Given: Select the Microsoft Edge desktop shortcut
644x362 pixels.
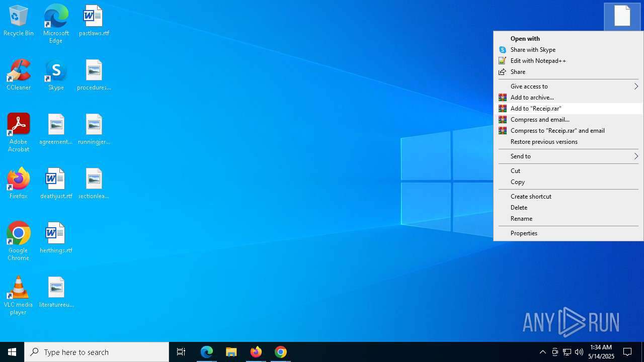Looking at the screenshot, I should [x=56, y=24].
